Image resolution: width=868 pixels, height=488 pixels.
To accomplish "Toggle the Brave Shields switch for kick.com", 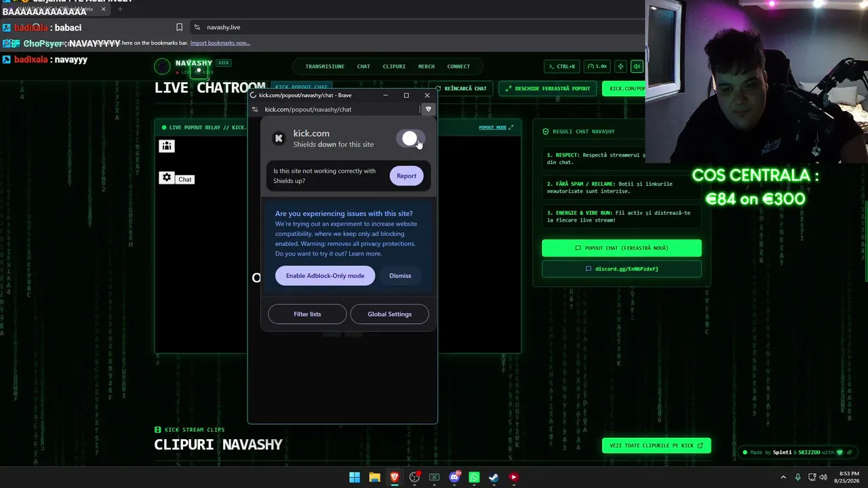I will (410, 139).
